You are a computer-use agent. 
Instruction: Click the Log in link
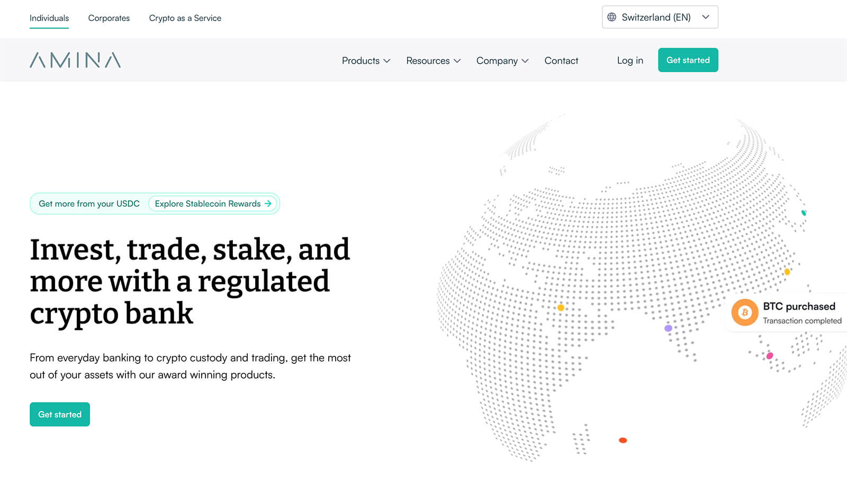[x=630, y=60]
